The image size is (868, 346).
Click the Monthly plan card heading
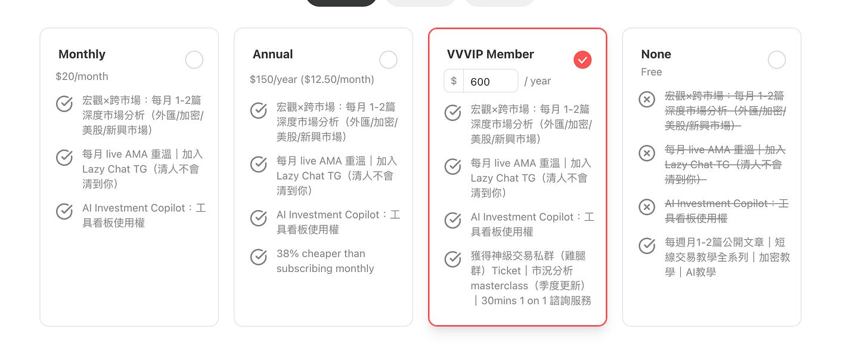[x=82, y=54]
